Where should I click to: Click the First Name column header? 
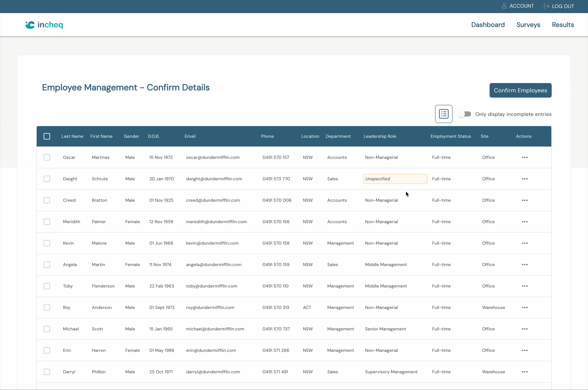pos(101,136)
